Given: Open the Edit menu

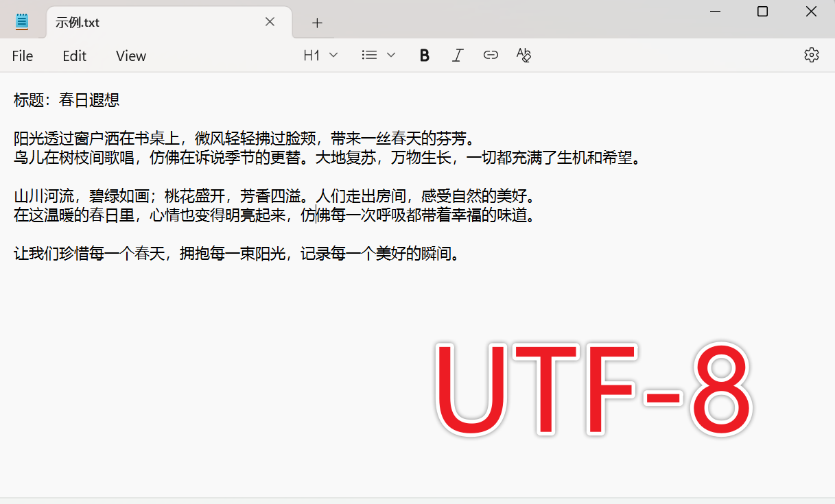Looking at the screenshot, I should [x=74, y=56].
